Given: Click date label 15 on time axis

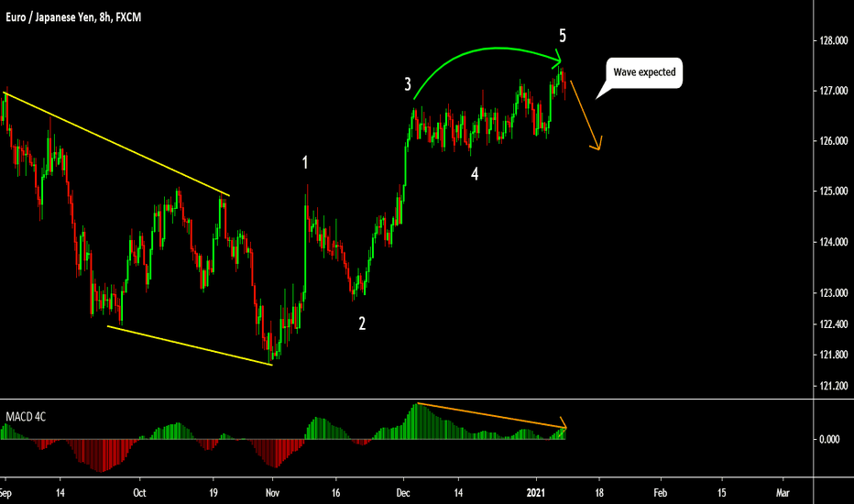Looking at the screenshot, I should click(x=722, y=493).
